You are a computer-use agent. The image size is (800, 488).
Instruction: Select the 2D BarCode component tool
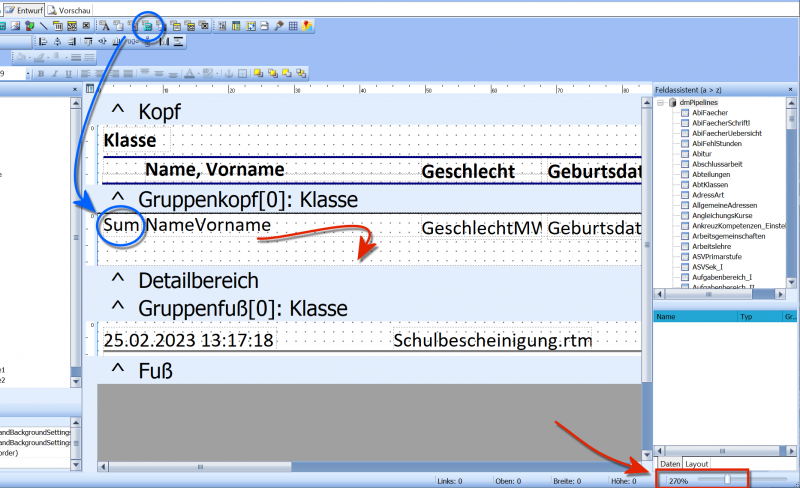pos(72,26)
